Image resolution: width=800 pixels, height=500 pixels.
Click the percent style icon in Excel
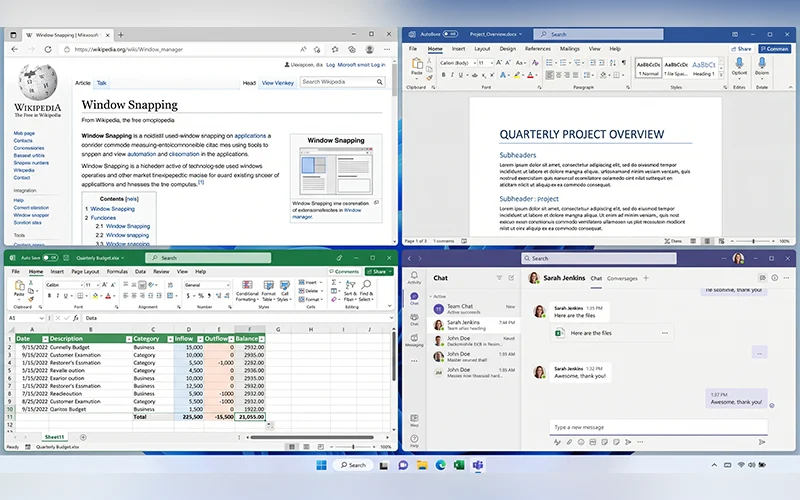point(201,296)
